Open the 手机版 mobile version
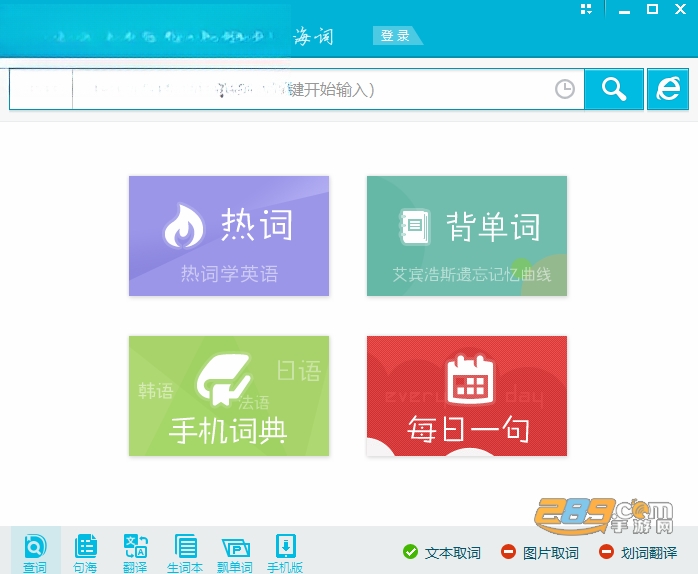Viewport: 698px width, 574px height. [285, 552]
